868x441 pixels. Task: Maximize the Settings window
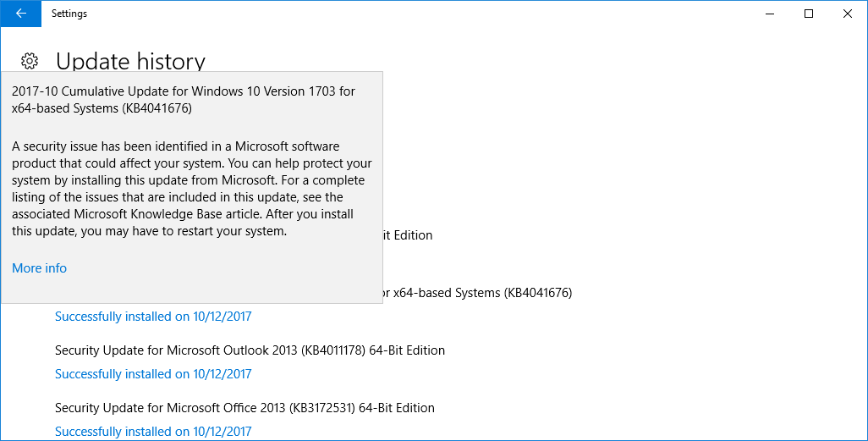click(x=809, y=14)
